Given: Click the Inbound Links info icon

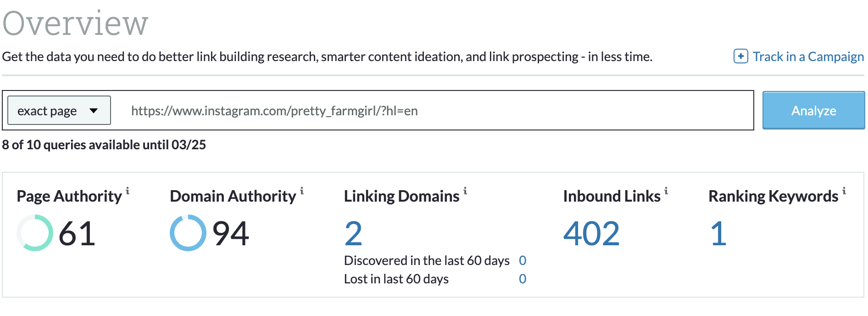Looking at the screenshot, I should [666, 191].
